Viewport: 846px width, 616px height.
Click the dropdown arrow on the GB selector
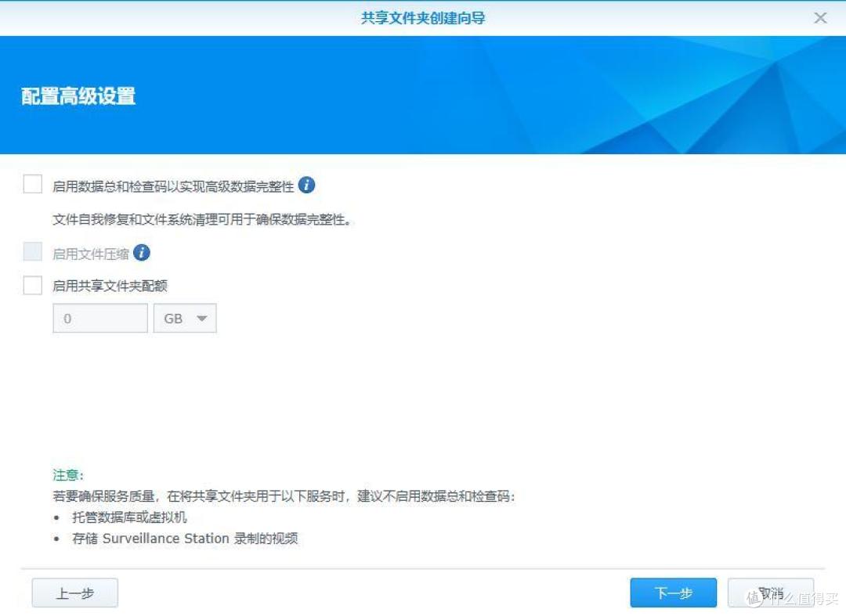(202, 318)
